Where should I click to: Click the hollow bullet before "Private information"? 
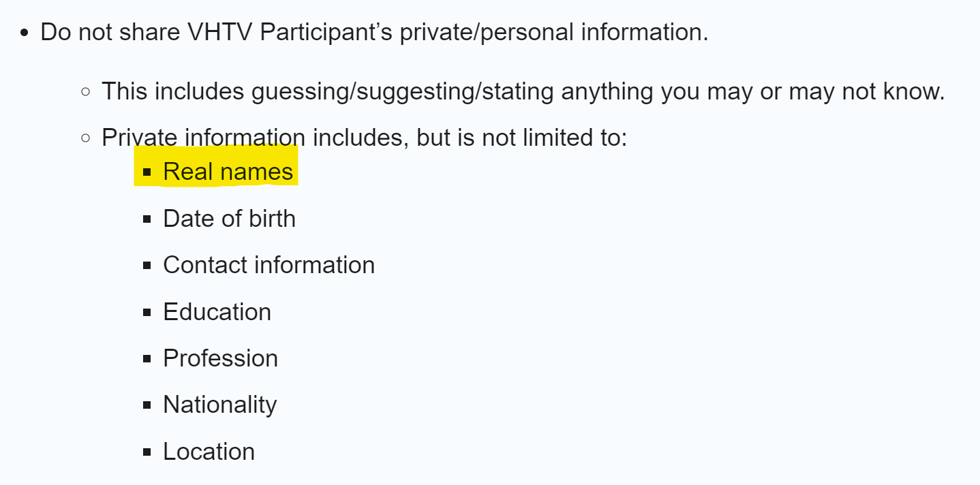click(85, 138)
